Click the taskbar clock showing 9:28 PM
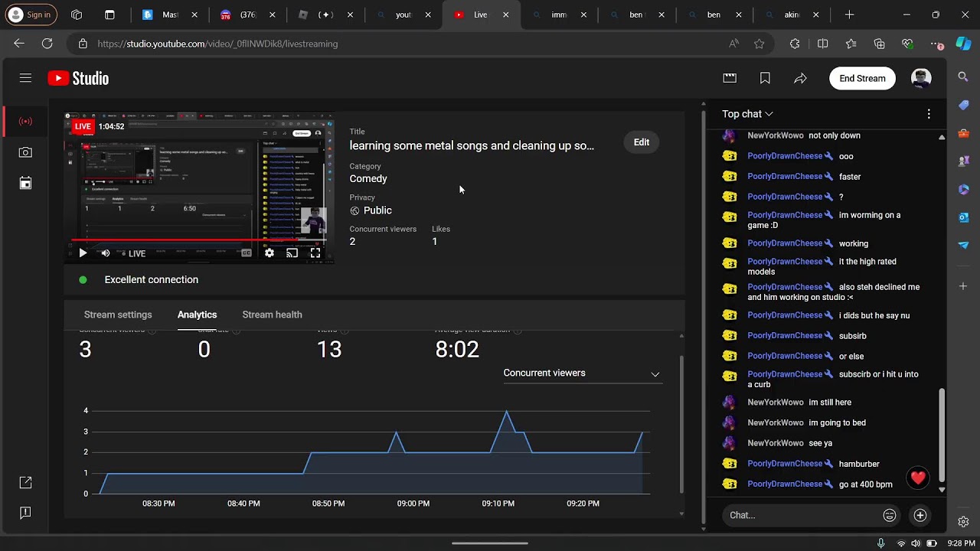The width and height of the screenshot is (980, 551). click(961, 543)
